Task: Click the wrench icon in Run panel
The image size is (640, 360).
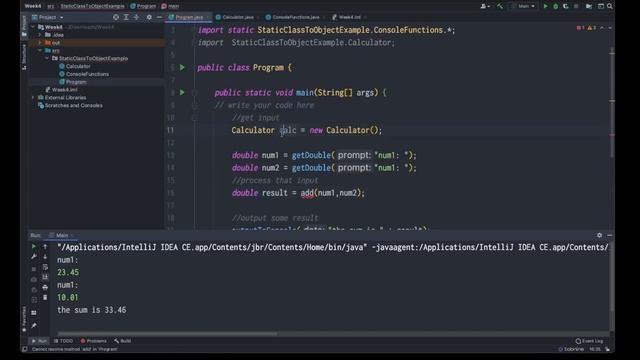Action: tap(33, 257)
